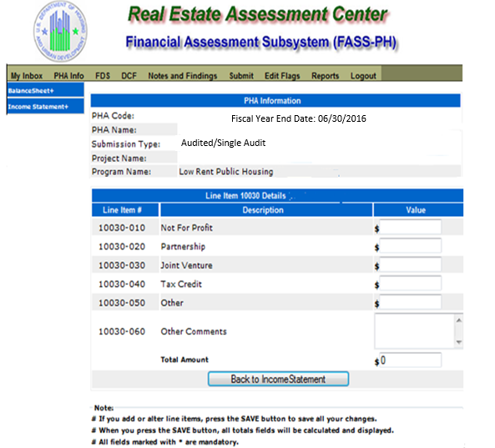The height and width of the screenshot is (448, 495).
Task: Open the Submit menu
Action: [x=241, y=76]
